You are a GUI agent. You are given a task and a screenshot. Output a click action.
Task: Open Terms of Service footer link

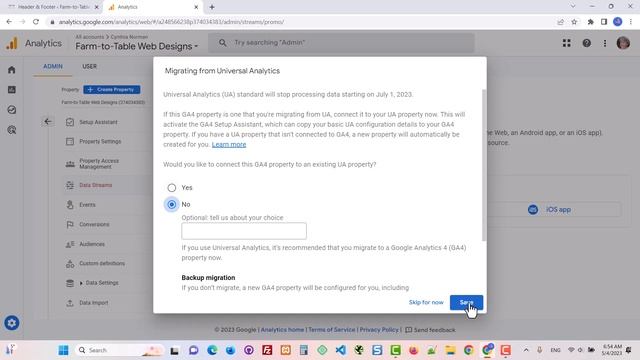coord(331,330)
